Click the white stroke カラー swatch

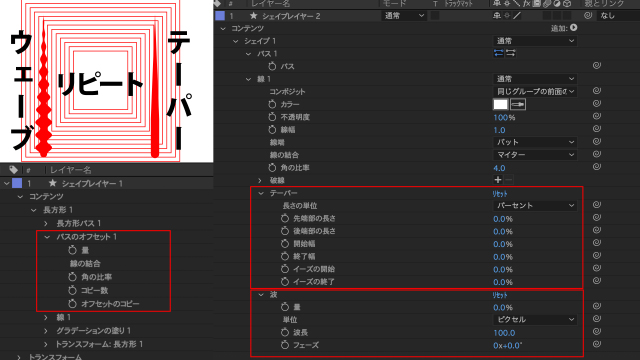[500, 104]
